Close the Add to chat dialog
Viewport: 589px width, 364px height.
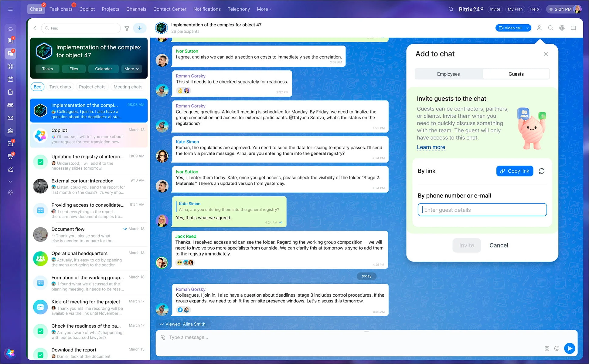[x=546, y=54]
